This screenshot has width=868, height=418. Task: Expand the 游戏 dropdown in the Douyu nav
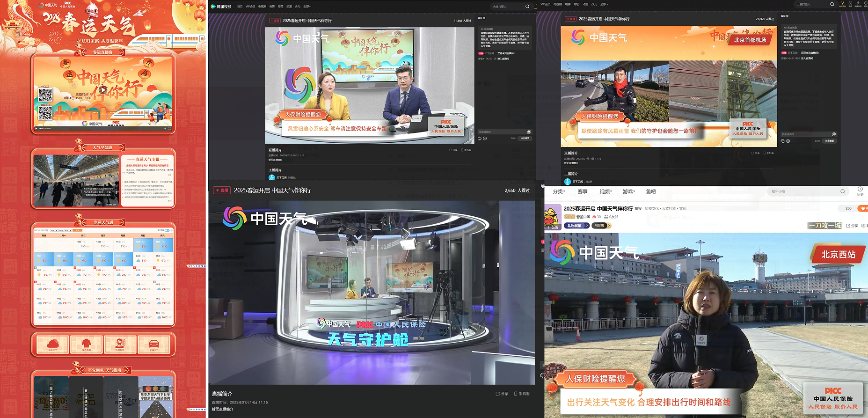tap(628, 191)
